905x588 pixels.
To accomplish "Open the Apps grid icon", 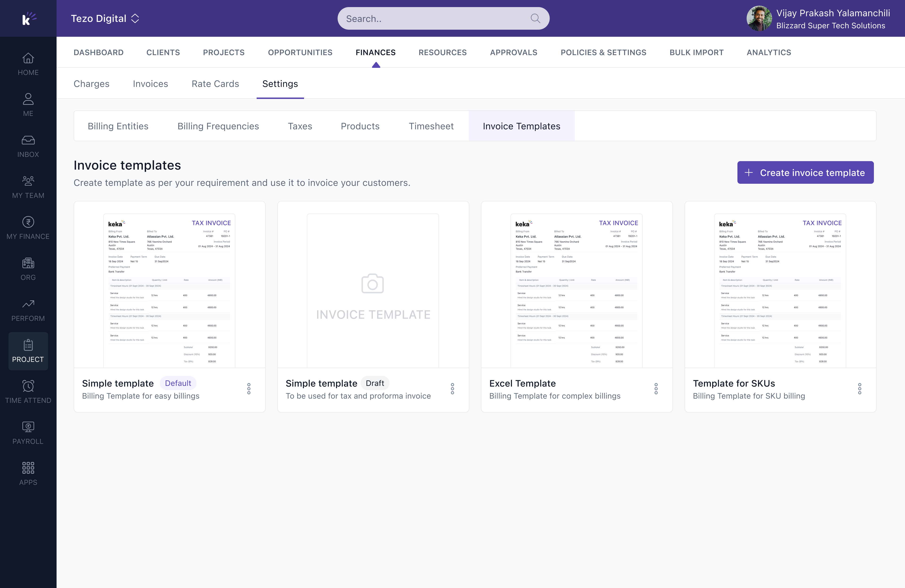I will (28, 468).
